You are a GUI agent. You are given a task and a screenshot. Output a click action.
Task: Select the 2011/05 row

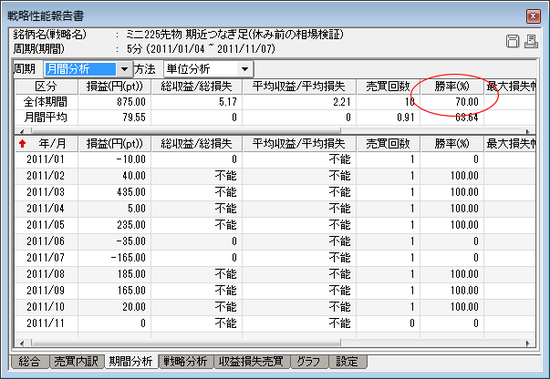(x=275, y=225)
